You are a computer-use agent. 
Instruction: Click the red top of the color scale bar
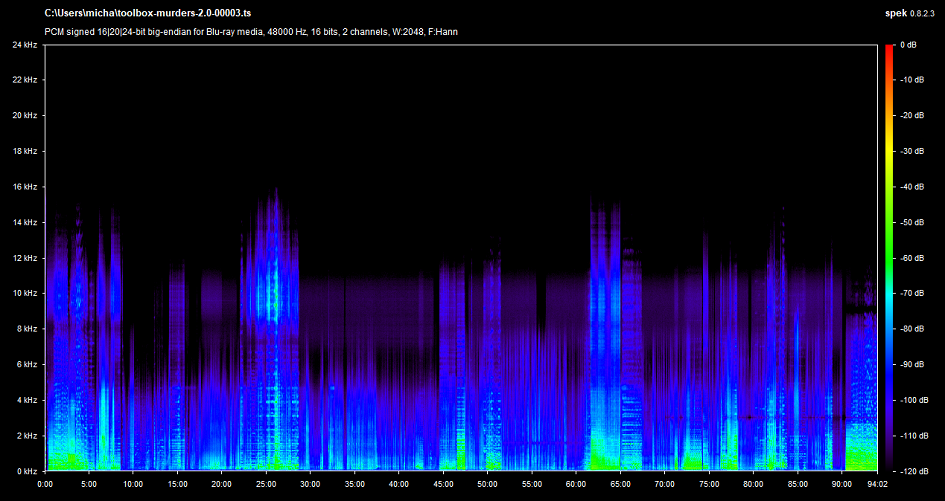(890, 49)
